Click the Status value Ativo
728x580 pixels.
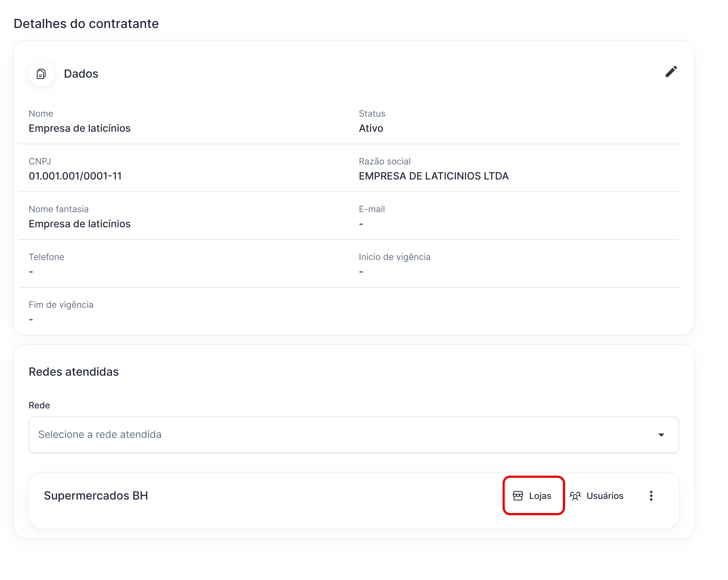point(371,128)
